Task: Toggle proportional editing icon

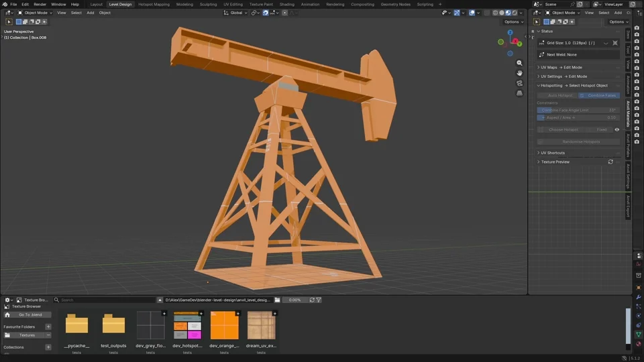Action: pyautogui.click(x=284, y=13)
